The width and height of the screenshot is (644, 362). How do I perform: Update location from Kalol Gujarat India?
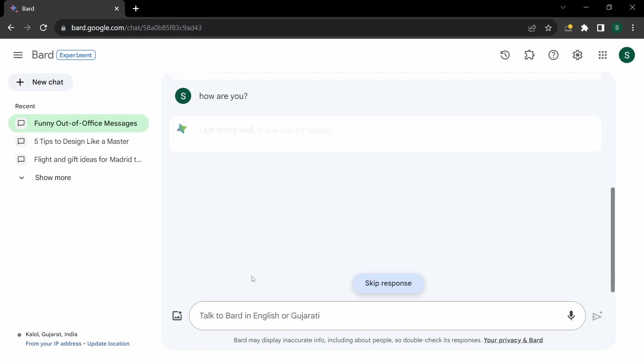[x=108, y=344]
